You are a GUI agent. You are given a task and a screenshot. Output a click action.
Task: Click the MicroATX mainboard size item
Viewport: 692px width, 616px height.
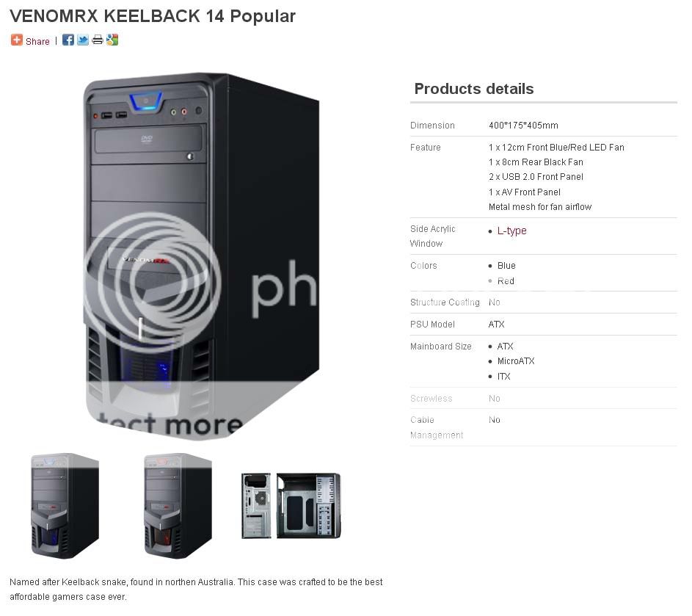click(515, 361)
